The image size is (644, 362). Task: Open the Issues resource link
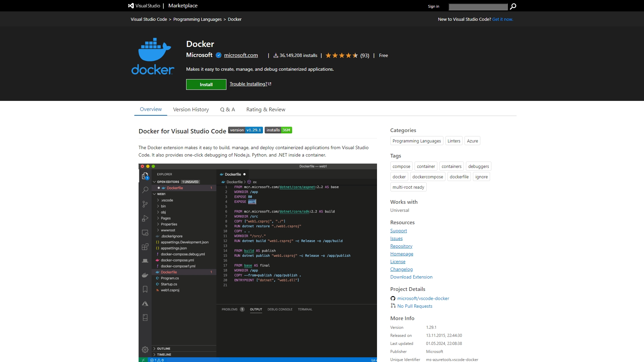pyautogui.click(x=396, y=238)
